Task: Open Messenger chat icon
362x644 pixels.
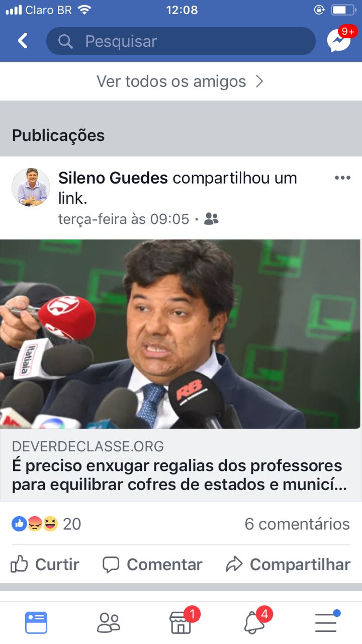Action: [x=338, y=41]
